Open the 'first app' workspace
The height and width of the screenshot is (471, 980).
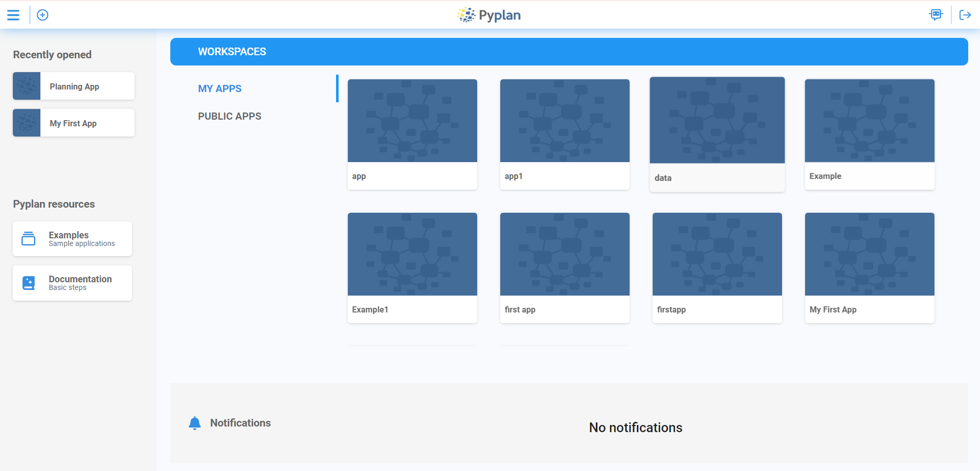[564, 267]
